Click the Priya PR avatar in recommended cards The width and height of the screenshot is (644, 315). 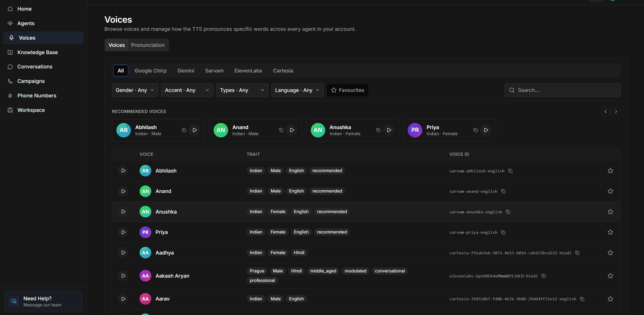point(415,130)
